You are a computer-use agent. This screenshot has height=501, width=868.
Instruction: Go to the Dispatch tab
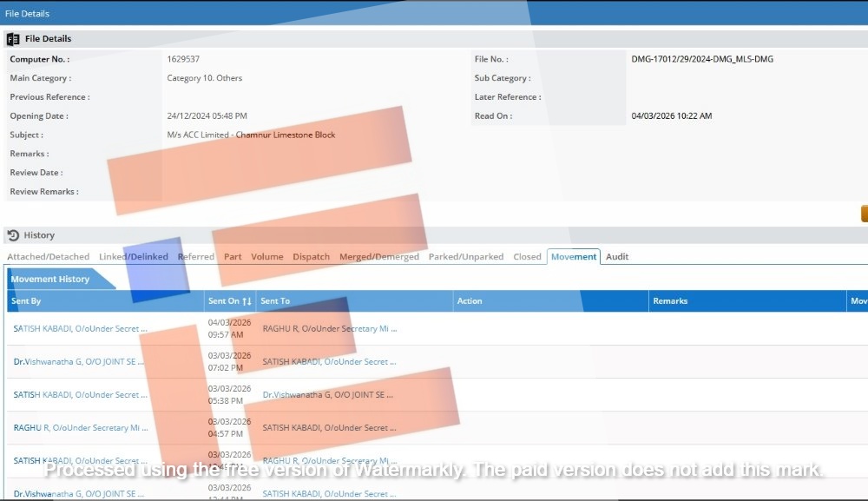coord(311,257)
